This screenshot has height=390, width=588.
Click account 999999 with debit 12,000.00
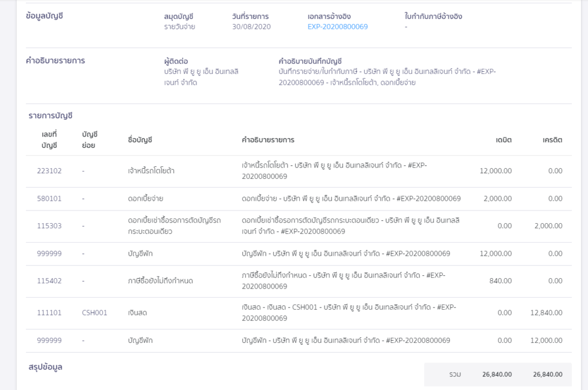(x=49, y=253)
